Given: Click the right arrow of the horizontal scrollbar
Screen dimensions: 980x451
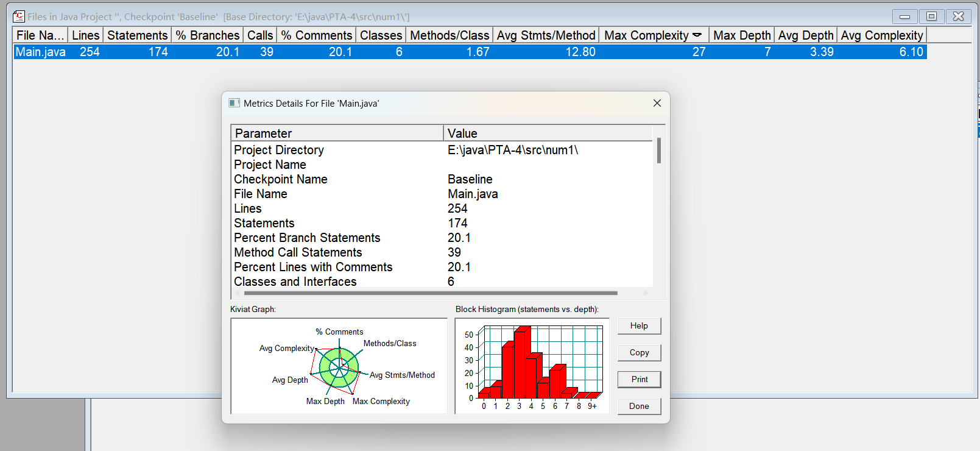Looking at the screenshot, I should tap(646, 293).
